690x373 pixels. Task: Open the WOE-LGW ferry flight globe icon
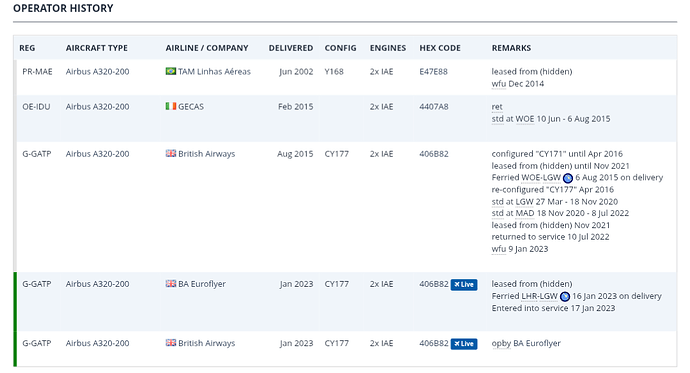(x=568, y=178)
